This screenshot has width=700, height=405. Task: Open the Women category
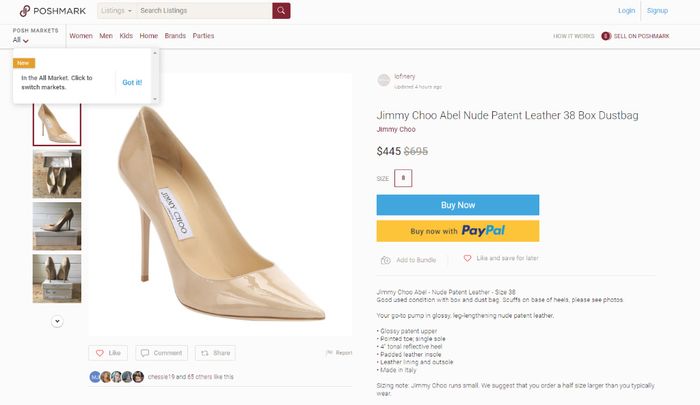coord(81,36)
